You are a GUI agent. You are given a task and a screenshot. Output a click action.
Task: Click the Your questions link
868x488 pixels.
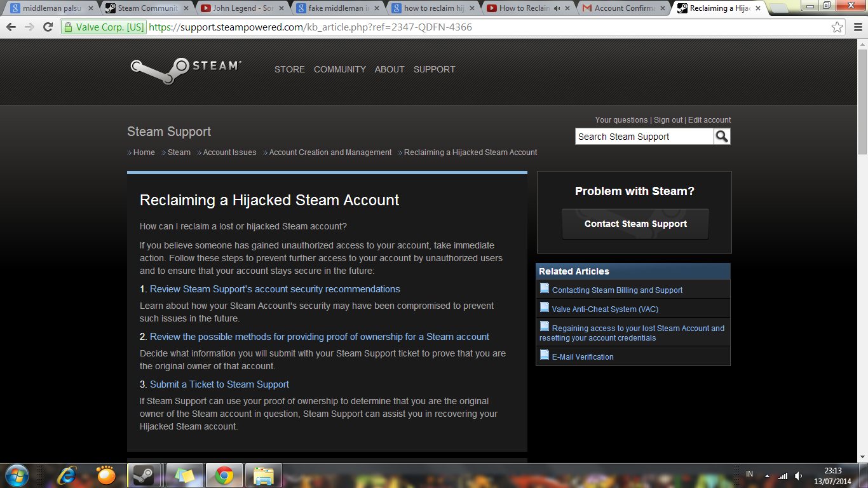[621, 120]
